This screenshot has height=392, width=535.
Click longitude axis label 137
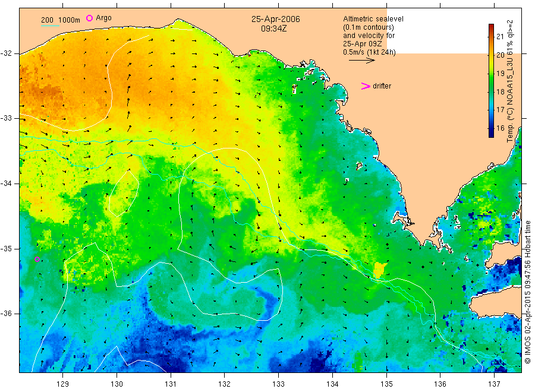(495, 384)
